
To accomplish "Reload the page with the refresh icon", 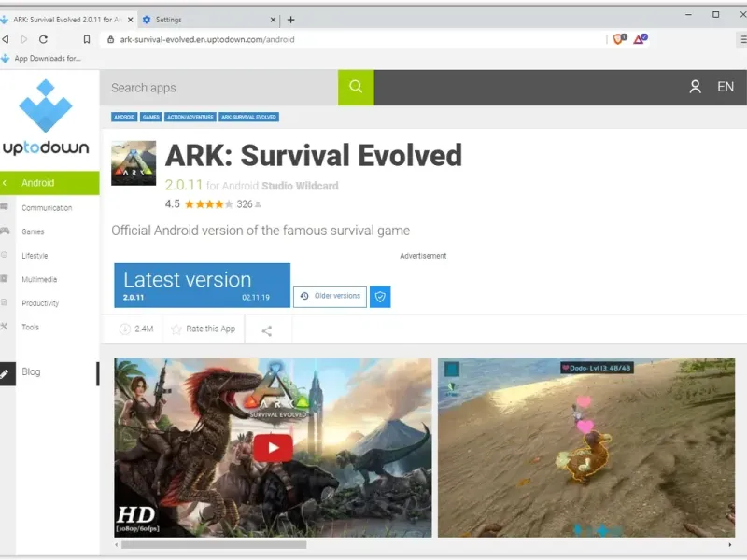I will pos(43,39).
